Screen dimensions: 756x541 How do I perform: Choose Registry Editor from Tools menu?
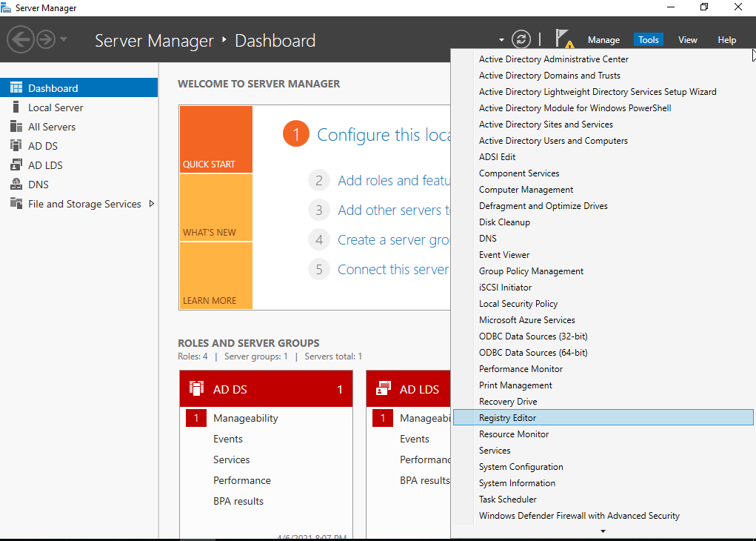click(x=507, y=418)
